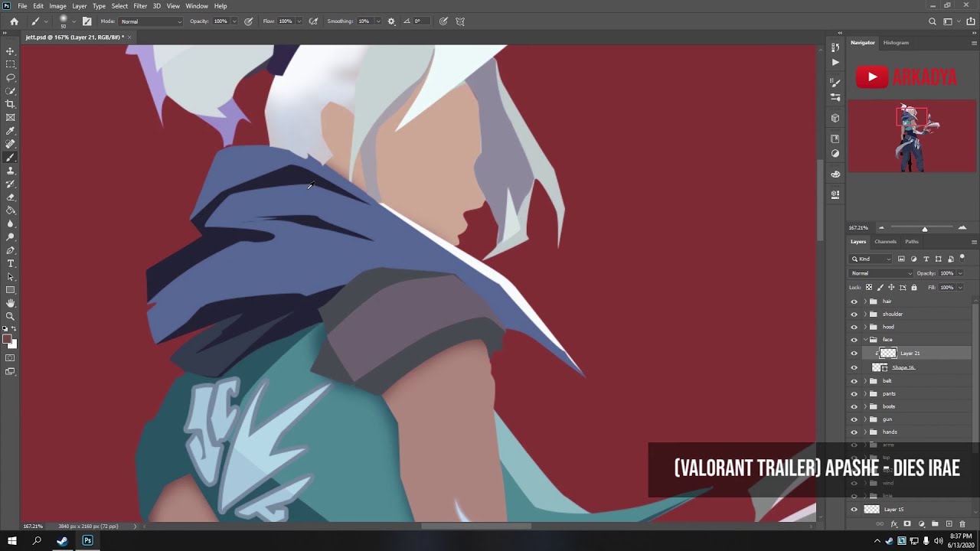This screenshot has width=980, height=551.
Task: Toggle visibility of Layer 15
Action: 854,510
